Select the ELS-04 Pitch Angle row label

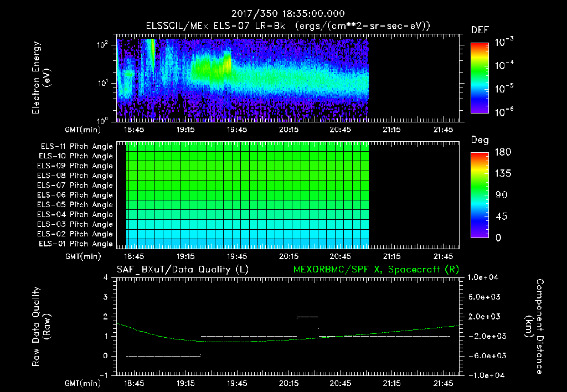[75, 214]
